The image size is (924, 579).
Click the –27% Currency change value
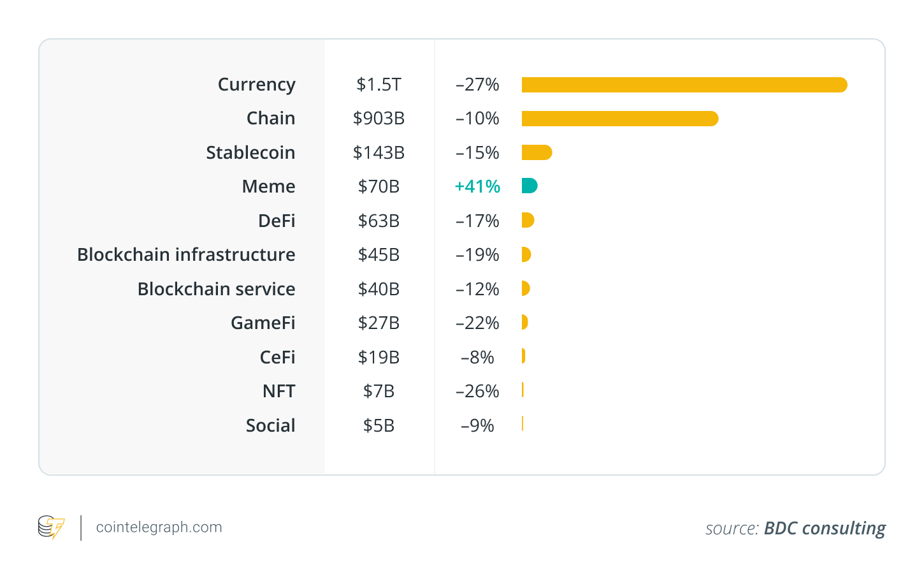pos(477,85)
